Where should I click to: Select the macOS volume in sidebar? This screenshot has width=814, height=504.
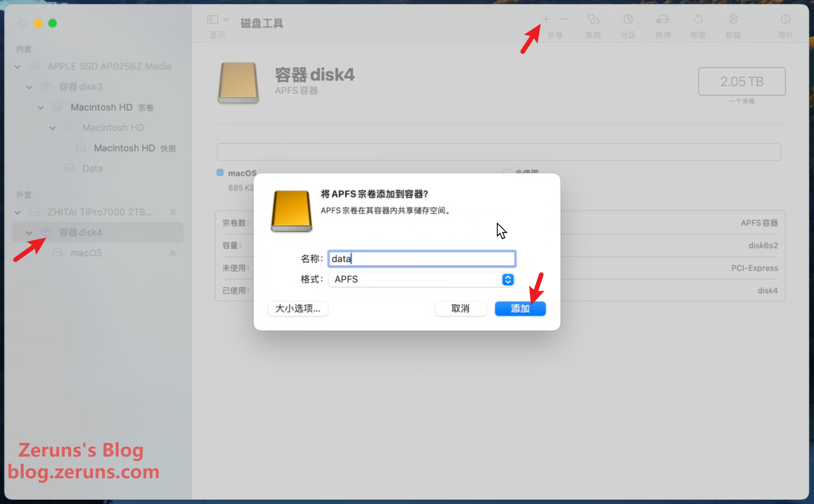[x=86, y=253]
